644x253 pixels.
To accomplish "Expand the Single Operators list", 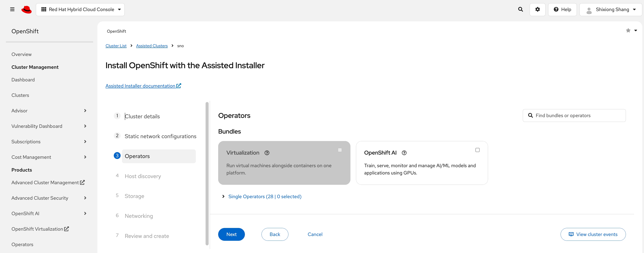I will (x=262, y=196).
